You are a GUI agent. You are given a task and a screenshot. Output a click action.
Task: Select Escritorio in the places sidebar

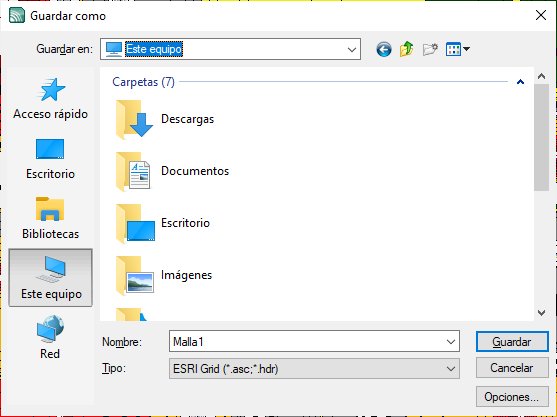point(50,159)
